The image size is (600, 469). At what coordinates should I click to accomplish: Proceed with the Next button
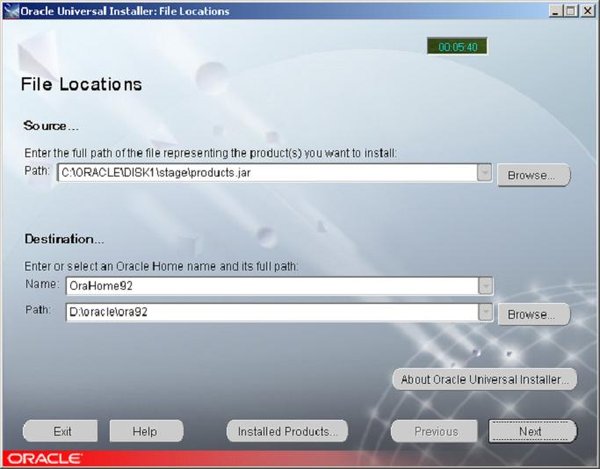click(532, 432)
